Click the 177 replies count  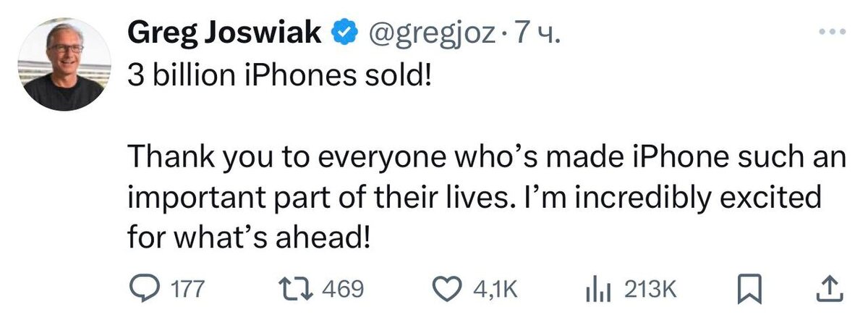(191, 290)
